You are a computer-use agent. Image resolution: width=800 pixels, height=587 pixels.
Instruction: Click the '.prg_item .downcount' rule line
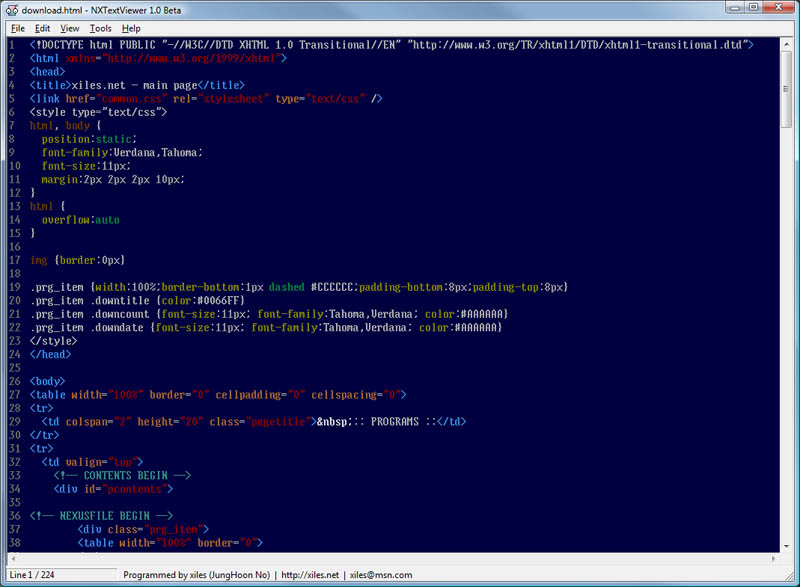269,314
